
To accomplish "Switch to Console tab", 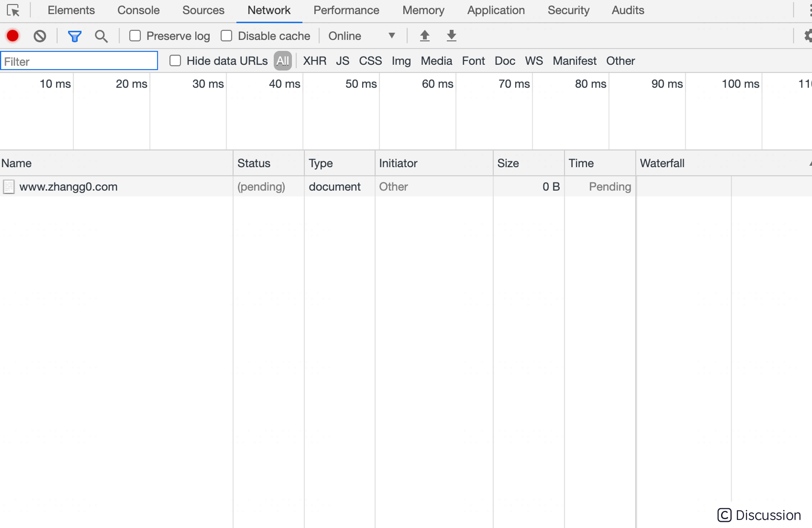I will (138, 10).
